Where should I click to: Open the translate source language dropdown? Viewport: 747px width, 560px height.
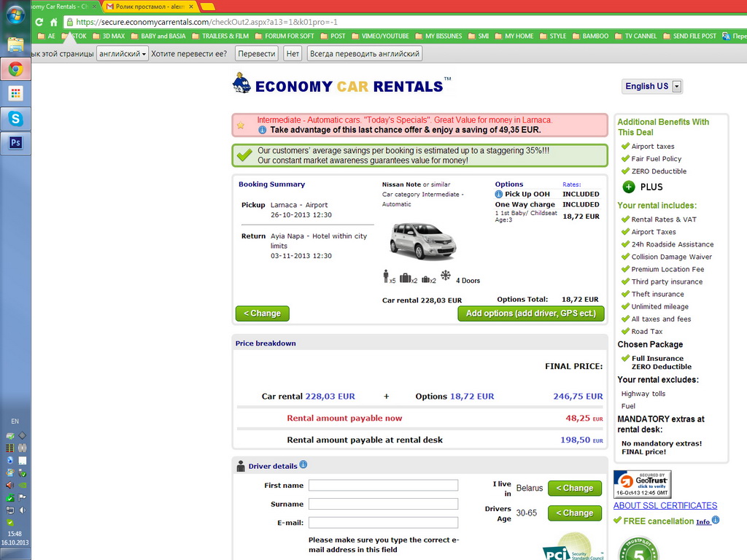[122, 54]
